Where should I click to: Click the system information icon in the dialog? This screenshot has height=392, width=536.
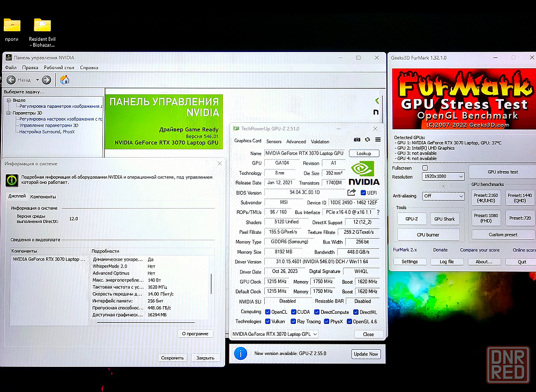12,180
